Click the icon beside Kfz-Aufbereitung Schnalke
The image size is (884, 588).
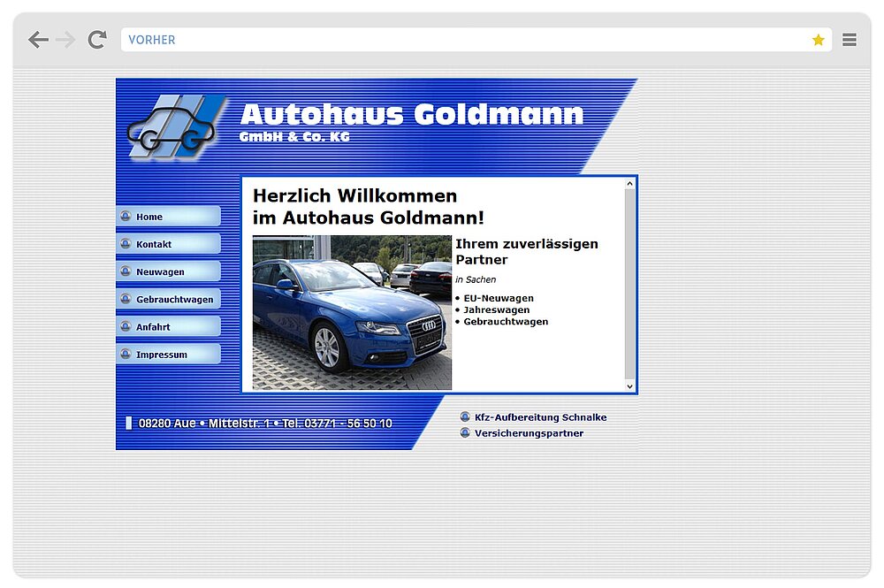point(465,416)
